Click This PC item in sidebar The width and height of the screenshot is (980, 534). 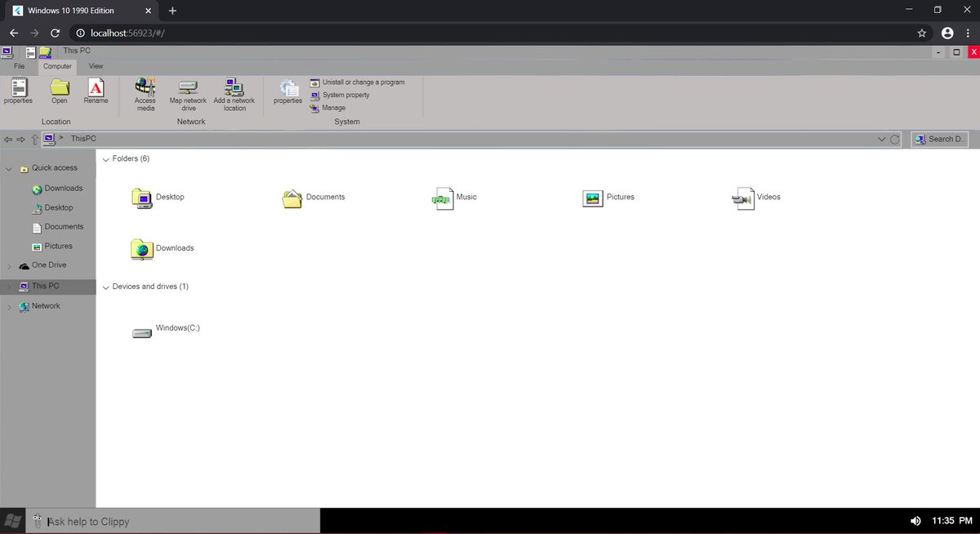coord(48,287)
